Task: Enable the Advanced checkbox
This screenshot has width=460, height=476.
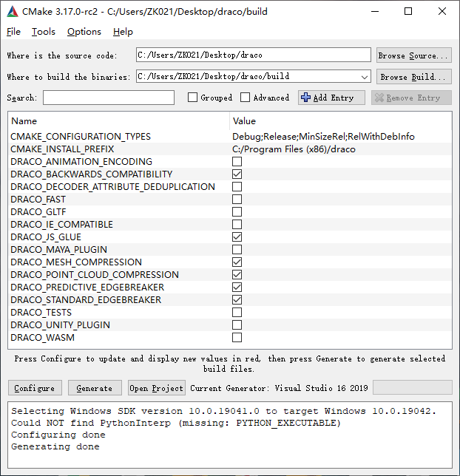Action: point(246,98)
